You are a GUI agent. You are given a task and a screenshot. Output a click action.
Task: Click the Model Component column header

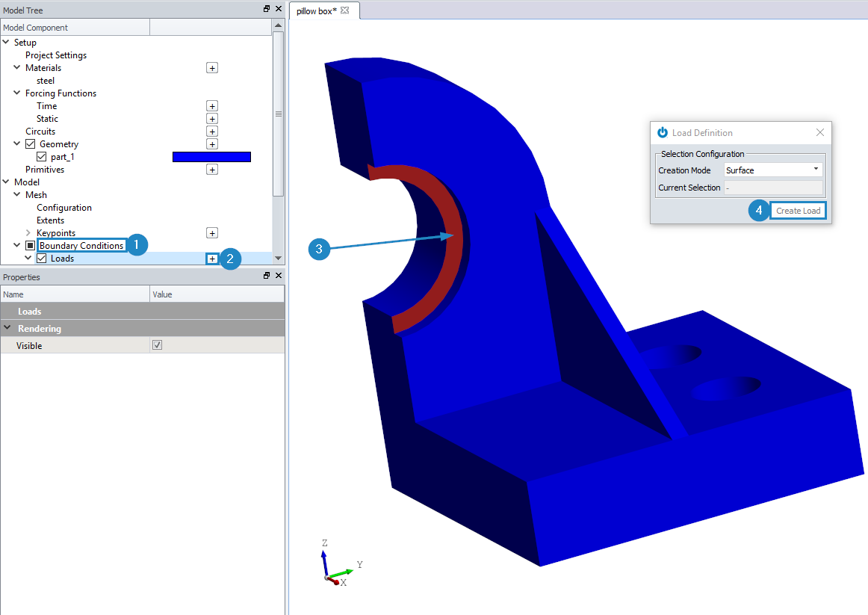(x=75, y=28)
